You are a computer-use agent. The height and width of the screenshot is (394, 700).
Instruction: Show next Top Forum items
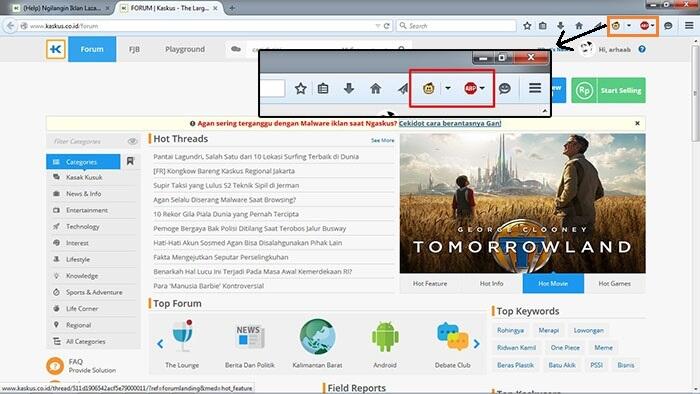click(x=476, y=344)
